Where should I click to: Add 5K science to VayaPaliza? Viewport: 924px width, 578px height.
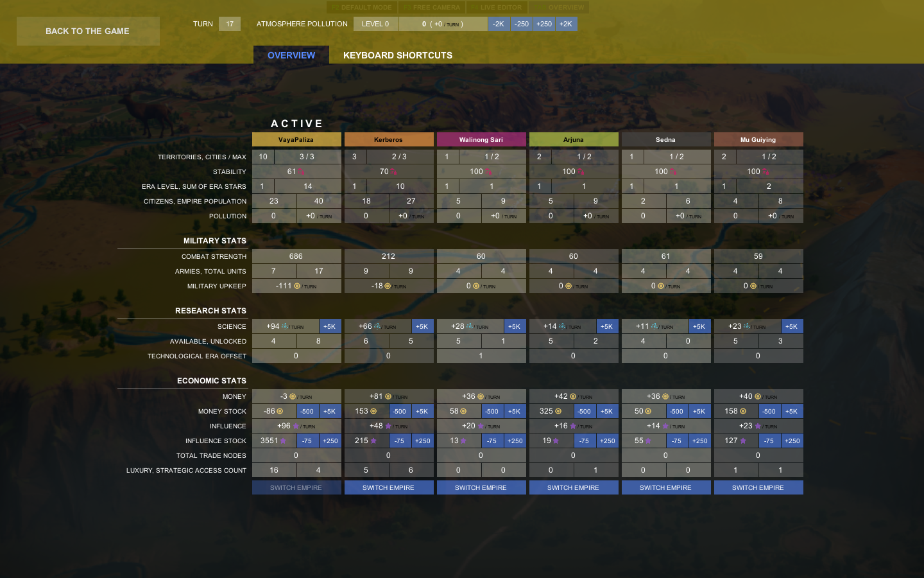pos(330,326)
